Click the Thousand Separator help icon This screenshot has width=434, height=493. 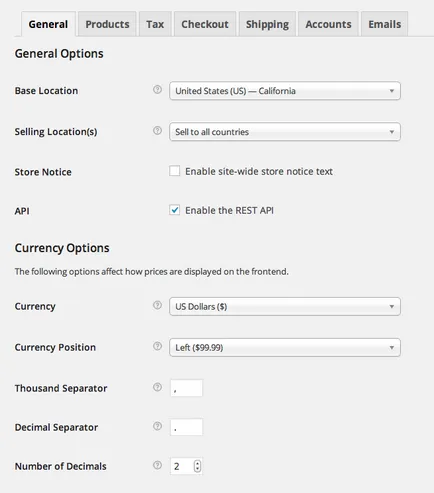click(x=157, y=387)
